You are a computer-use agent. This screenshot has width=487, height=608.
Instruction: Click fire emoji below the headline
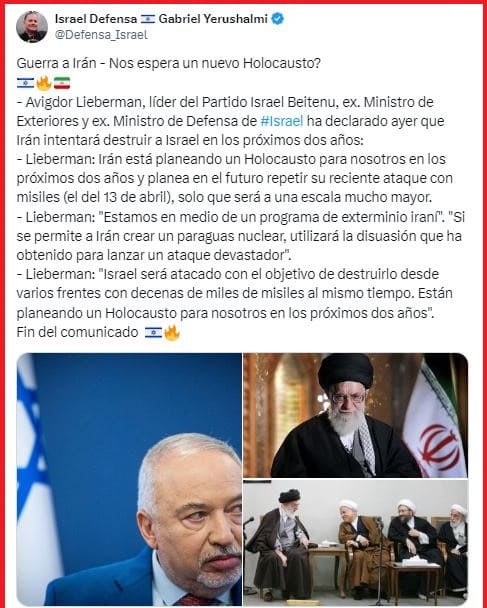click(44, 83)
